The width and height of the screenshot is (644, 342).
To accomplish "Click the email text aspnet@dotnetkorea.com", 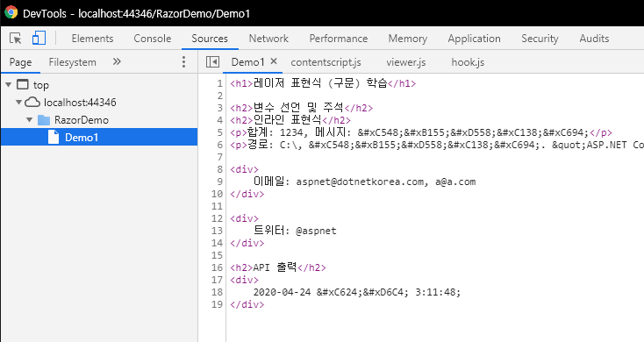I will click(x=361, y=182).
